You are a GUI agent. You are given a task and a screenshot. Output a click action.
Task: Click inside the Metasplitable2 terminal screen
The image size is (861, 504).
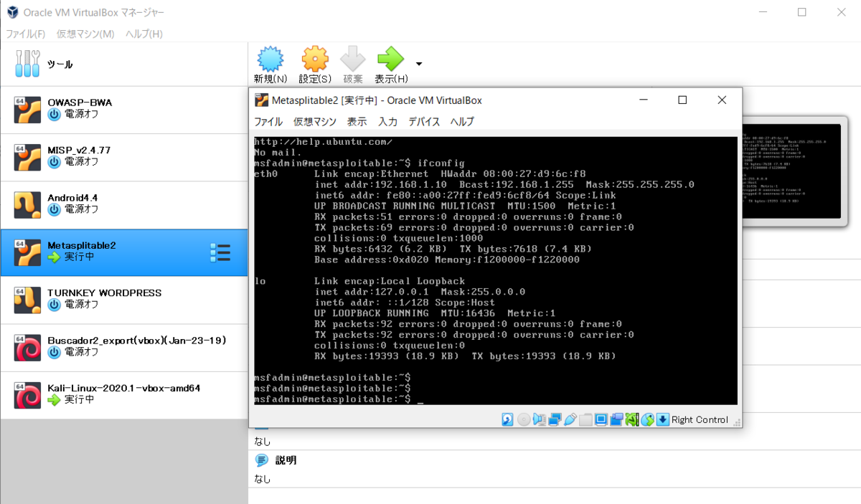tap(496, 270)
